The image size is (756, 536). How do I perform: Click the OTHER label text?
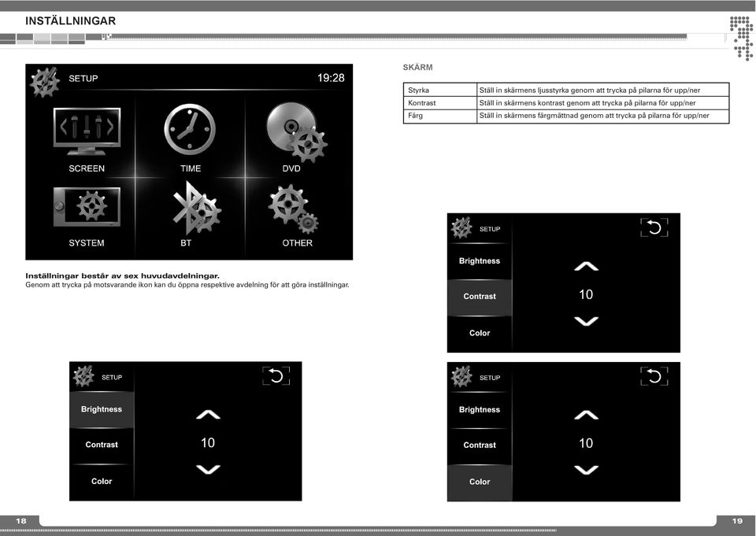point(298,243)
